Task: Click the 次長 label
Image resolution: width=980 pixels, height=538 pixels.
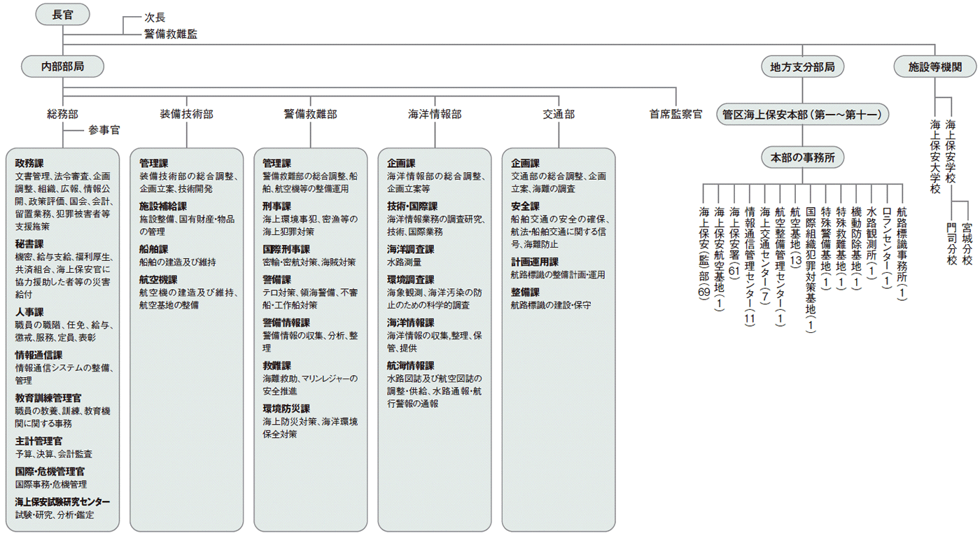Action: click(x=155, y=18)
